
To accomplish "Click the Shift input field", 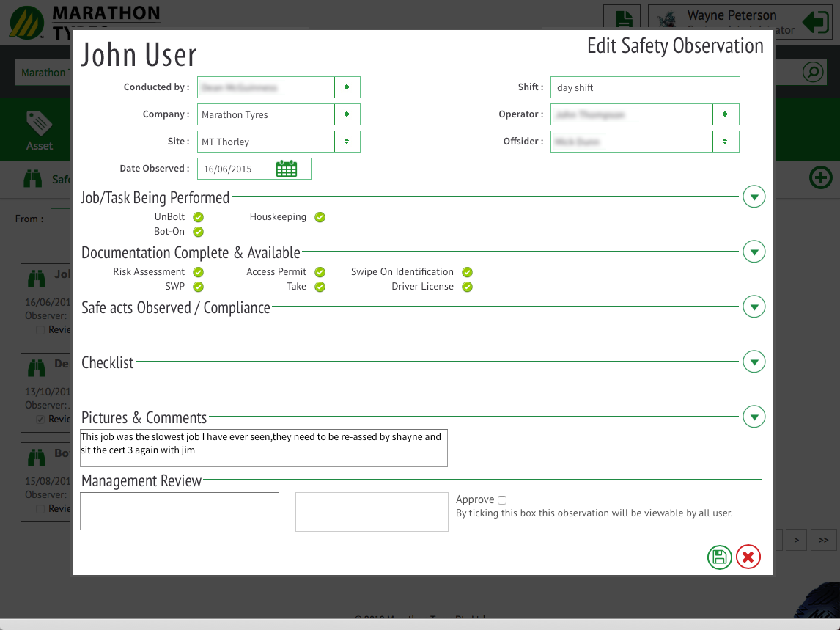I will 644,87.
